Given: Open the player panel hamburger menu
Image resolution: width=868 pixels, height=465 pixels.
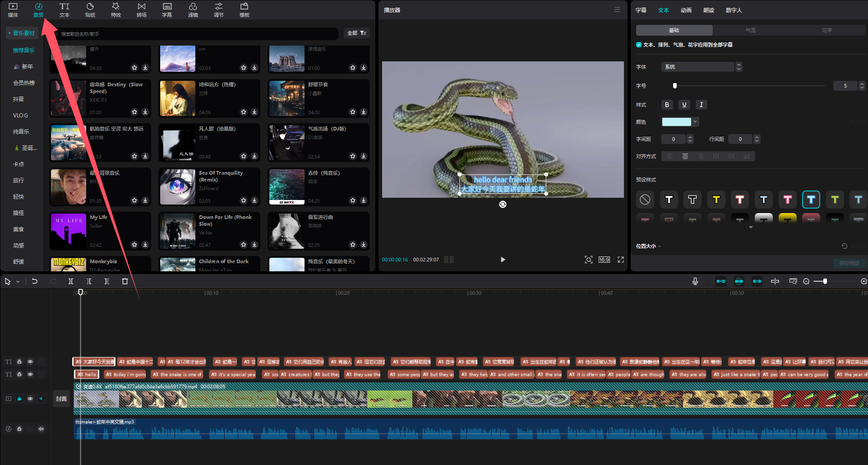Looking at the screenshot, I should 617,10.
